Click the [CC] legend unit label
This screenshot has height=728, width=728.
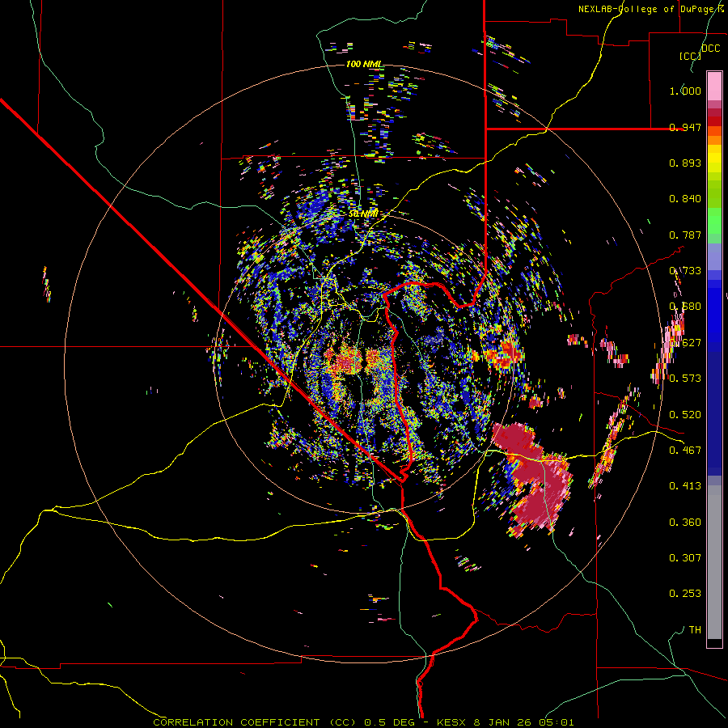pyautogui.click(x=690, y=56)
